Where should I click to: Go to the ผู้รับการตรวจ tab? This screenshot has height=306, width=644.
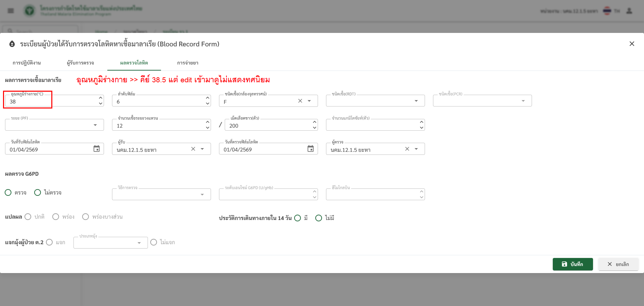pyautogui.click(x=80, y=63)
